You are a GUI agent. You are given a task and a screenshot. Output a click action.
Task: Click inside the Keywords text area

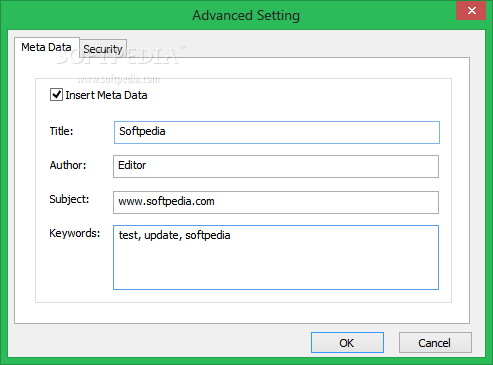point(276,257)
